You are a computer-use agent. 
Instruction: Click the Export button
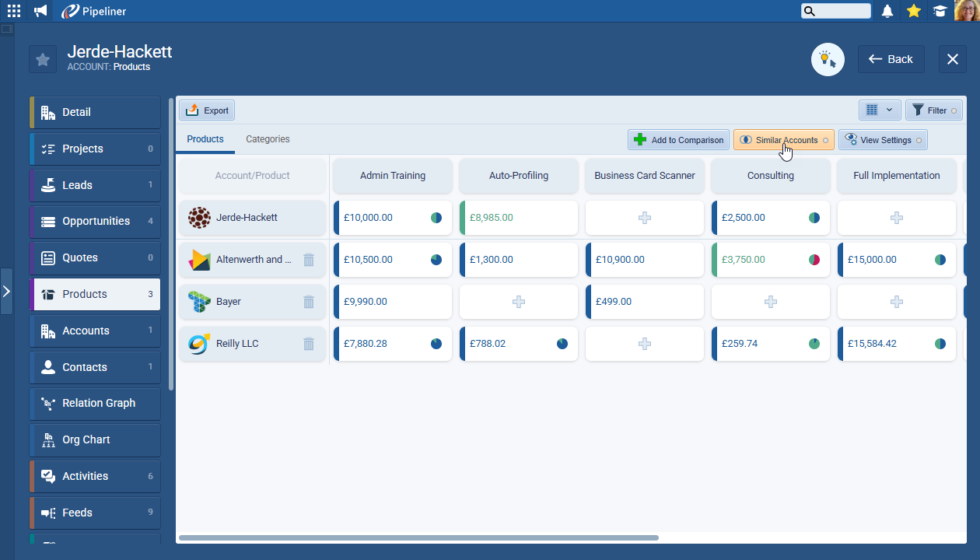(x=207, y=110)
